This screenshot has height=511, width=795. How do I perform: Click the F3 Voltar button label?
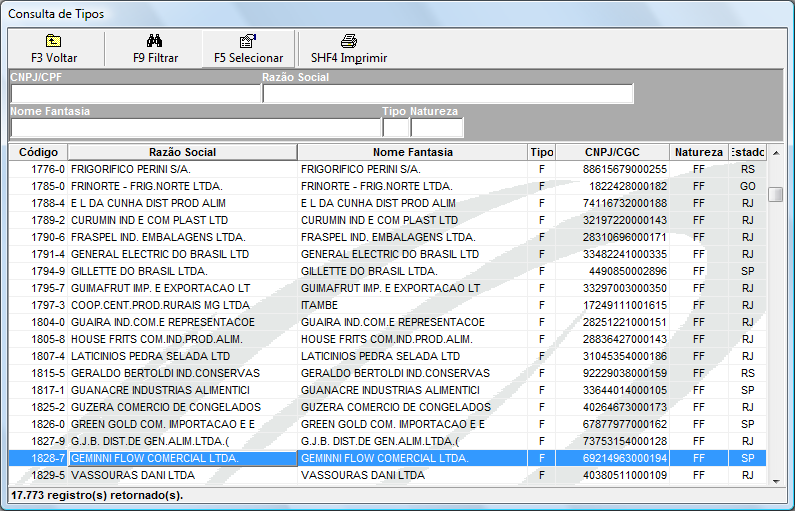click(x=54, y=58)
